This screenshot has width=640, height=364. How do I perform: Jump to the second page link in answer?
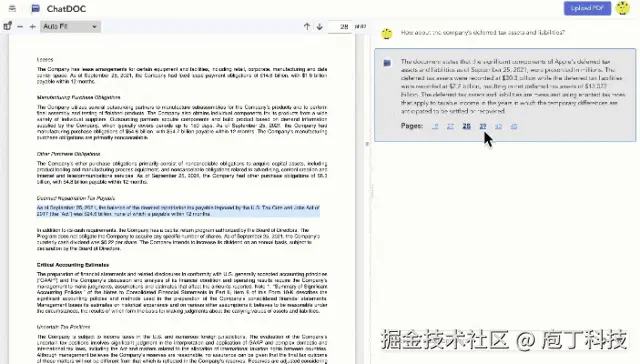pos(450,126)
